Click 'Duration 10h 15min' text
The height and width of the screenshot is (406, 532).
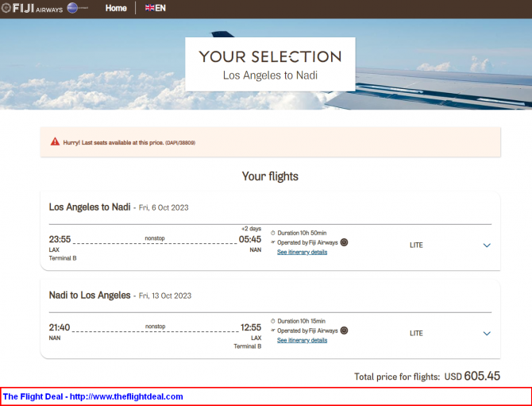point(301,321)
